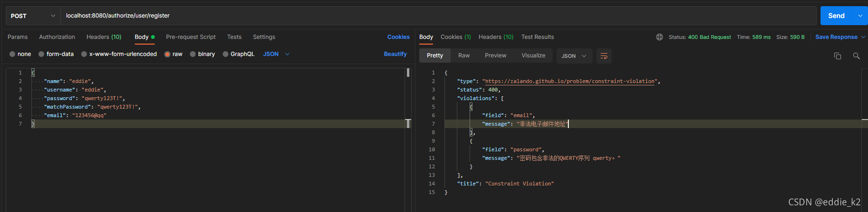The image size is (868, 212).
Task: Click Save Response
Action: (x=836, y=37)
